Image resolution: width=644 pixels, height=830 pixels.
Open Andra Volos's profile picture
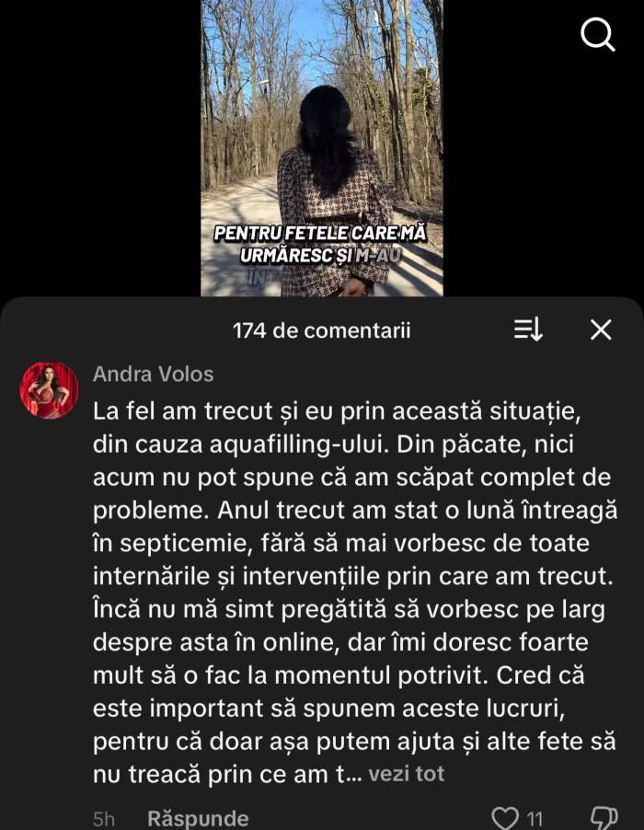[49, 390]
